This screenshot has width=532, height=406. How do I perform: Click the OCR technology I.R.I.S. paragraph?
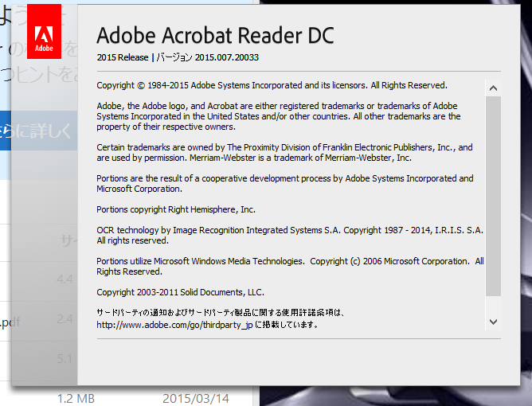290,236
